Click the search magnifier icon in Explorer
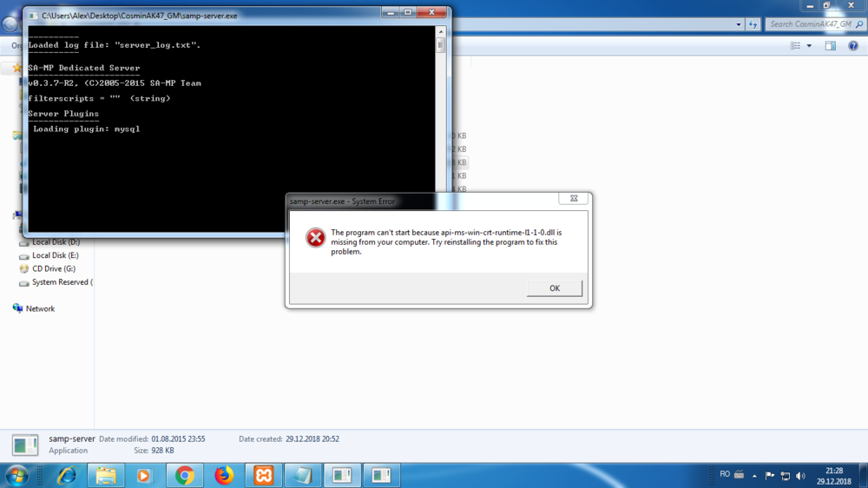Viewport: 868px width, 488px height. click(x=859, y=24)
